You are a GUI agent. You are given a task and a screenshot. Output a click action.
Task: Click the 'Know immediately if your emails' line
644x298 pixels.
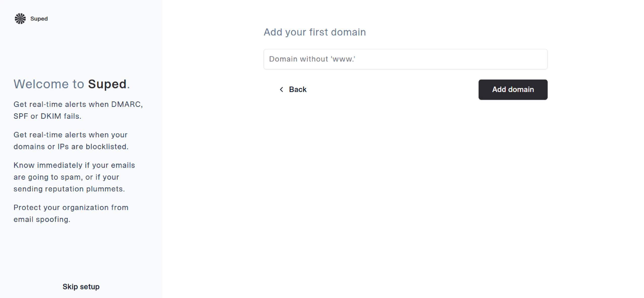[x=74, y=165]
